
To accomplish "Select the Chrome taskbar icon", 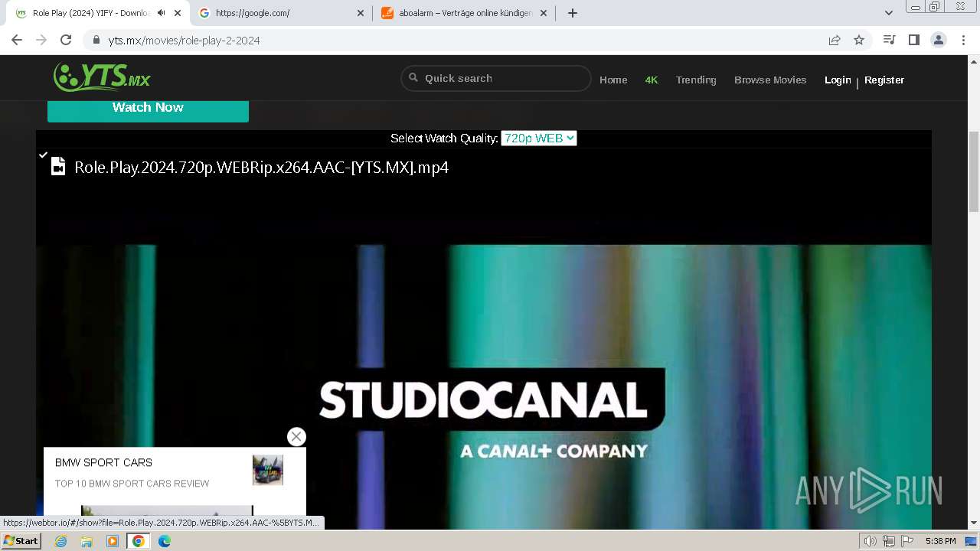I will pyautogui.click(x=138, y=541).
